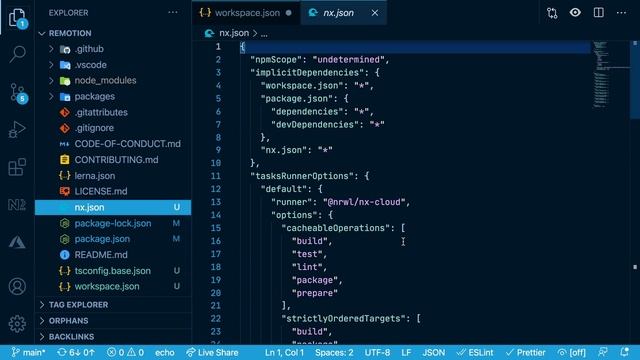This screenshot has width=640, height=360.
Task: Change end of line sequence LF
Action: click(x=406, y=352)
